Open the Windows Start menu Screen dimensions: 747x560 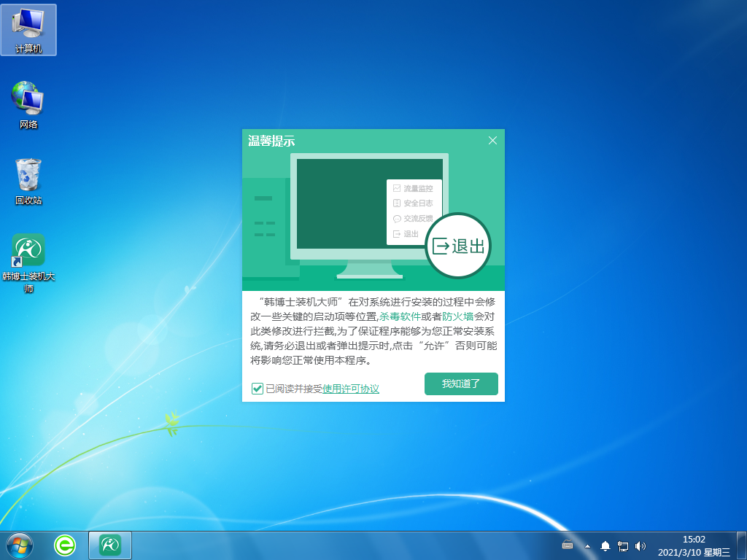point(18,545)
